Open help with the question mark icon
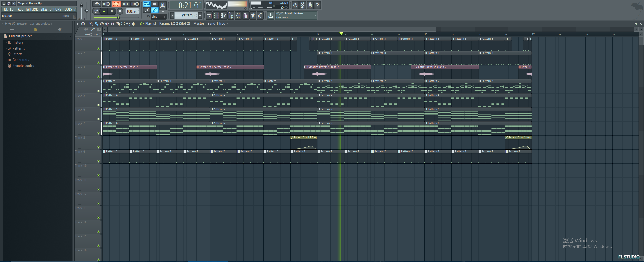 [x=317, y=5]
